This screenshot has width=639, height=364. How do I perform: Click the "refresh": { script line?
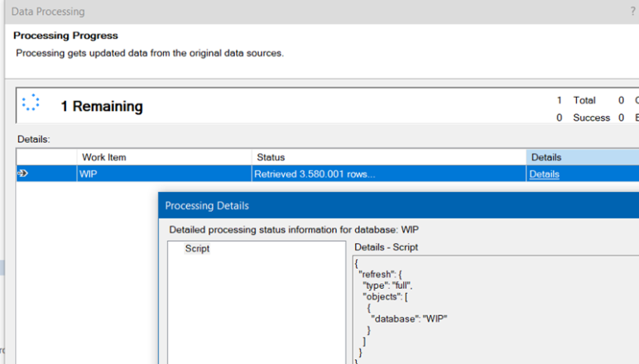(380, 275)
